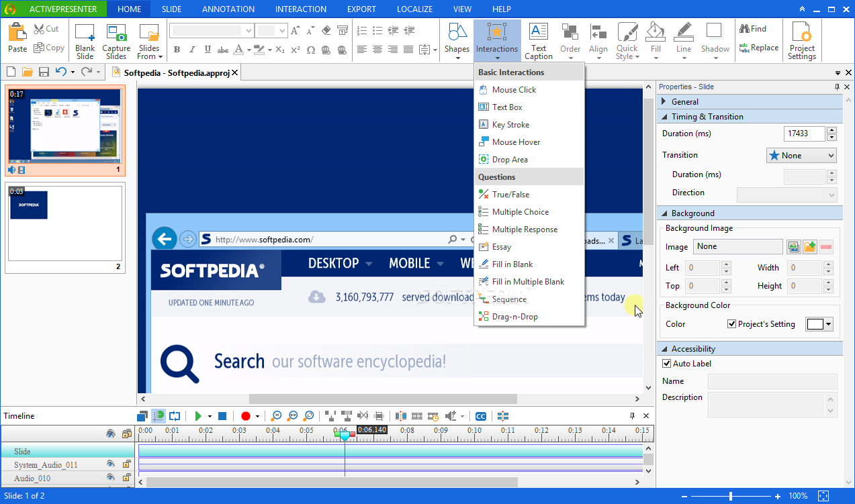Click the CC closed caption icon
Viewport: 855px width, 504px height.
pos(480,416)
